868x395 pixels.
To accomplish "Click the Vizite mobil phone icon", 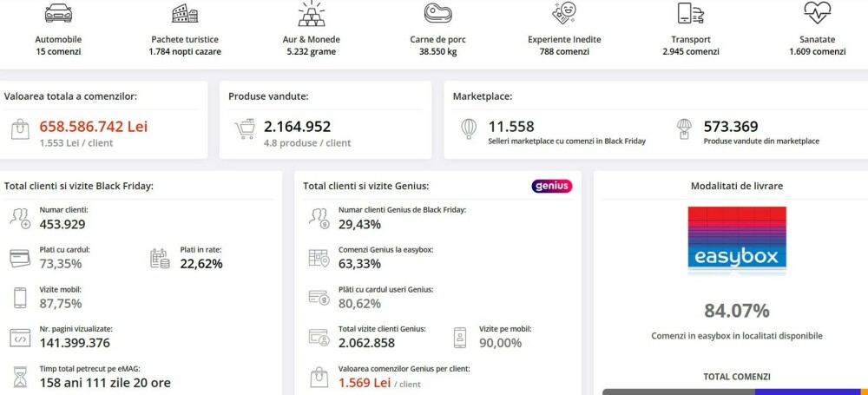I will pos(20,298).
